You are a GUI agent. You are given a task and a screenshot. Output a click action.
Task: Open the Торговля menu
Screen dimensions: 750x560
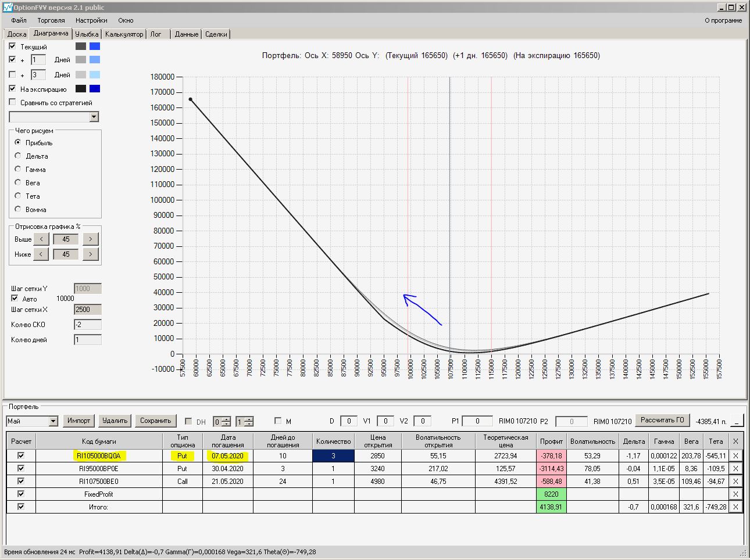click(x=51, y=20)
